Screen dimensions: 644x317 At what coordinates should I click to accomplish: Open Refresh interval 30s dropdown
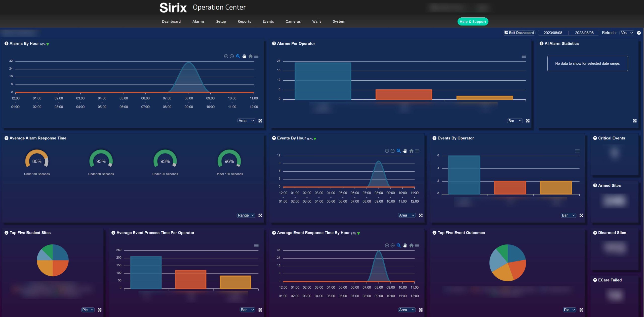click(x=626, y=33)
